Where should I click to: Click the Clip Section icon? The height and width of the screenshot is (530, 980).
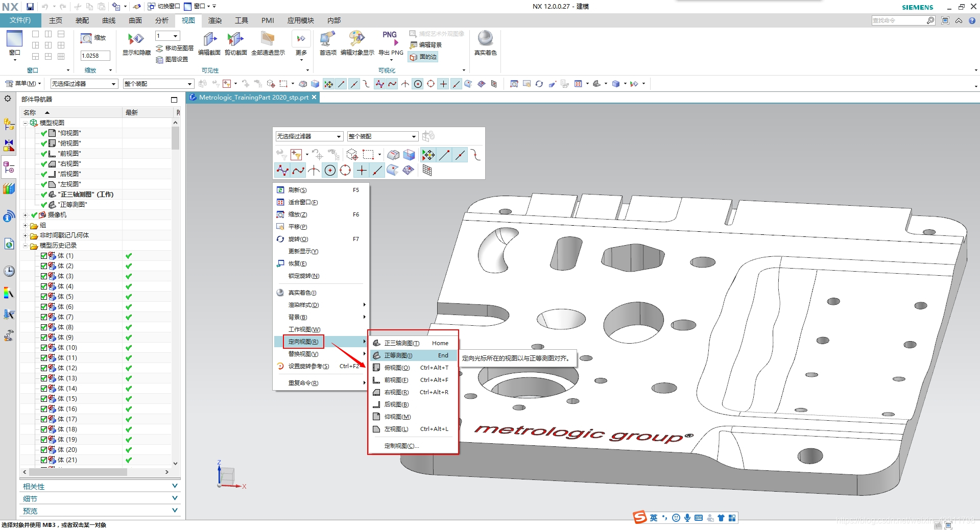pyautogui.click(x=235, y=43)
